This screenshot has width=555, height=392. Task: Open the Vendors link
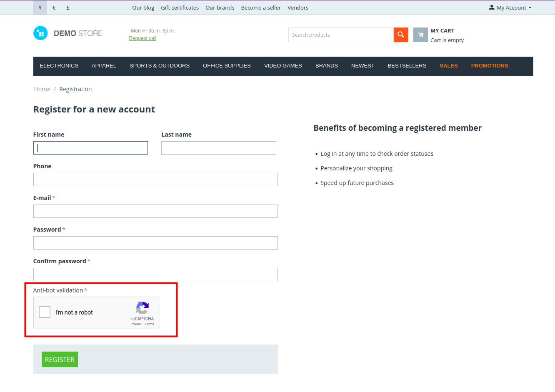(x=298, y=7)
